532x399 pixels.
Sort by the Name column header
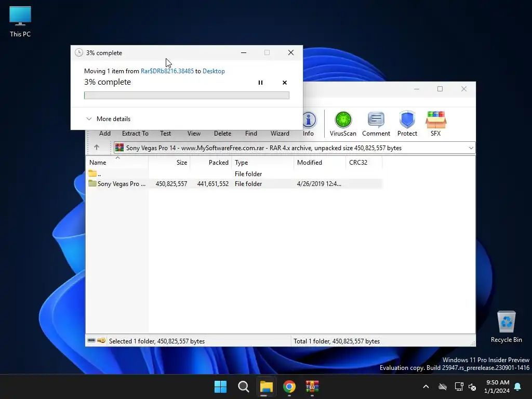click(x=117, y=163)
